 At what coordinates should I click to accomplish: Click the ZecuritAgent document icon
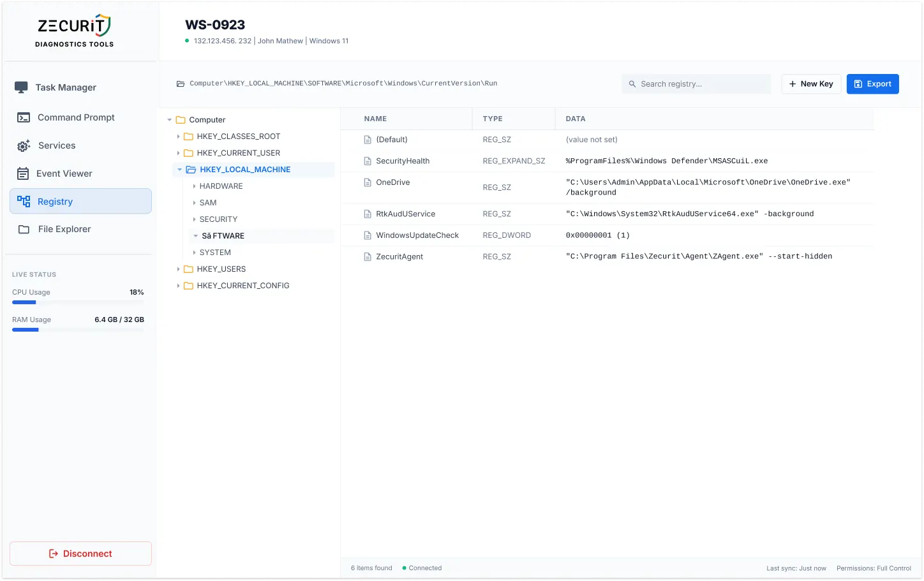tap(367, 256)
